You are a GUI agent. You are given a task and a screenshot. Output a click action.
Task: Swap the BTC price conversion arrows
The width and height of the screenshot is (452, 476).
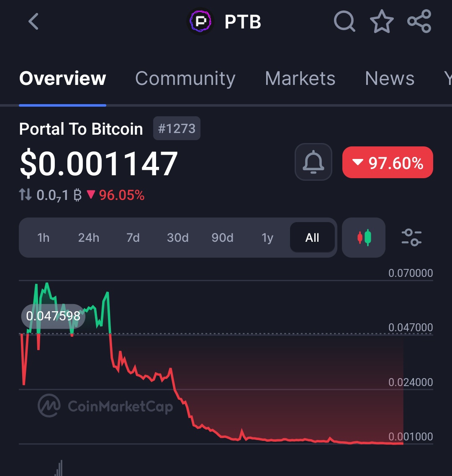(x=25, y=194)
